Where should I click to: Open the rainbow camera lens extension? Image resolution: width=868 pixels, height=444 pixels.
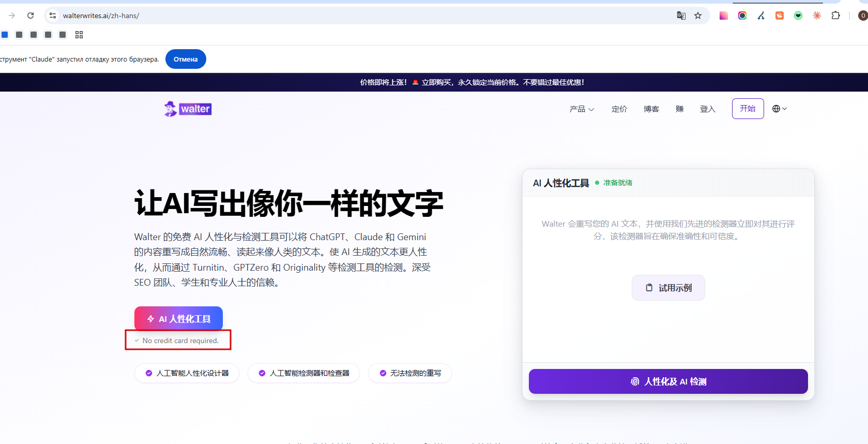point(742,16)
